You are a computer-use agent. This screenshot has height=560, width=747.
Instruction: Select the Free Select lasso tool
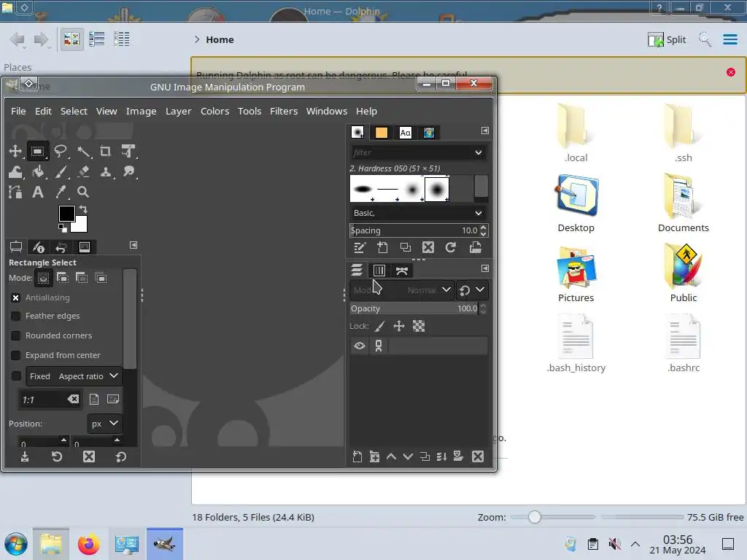coord(61,152)
